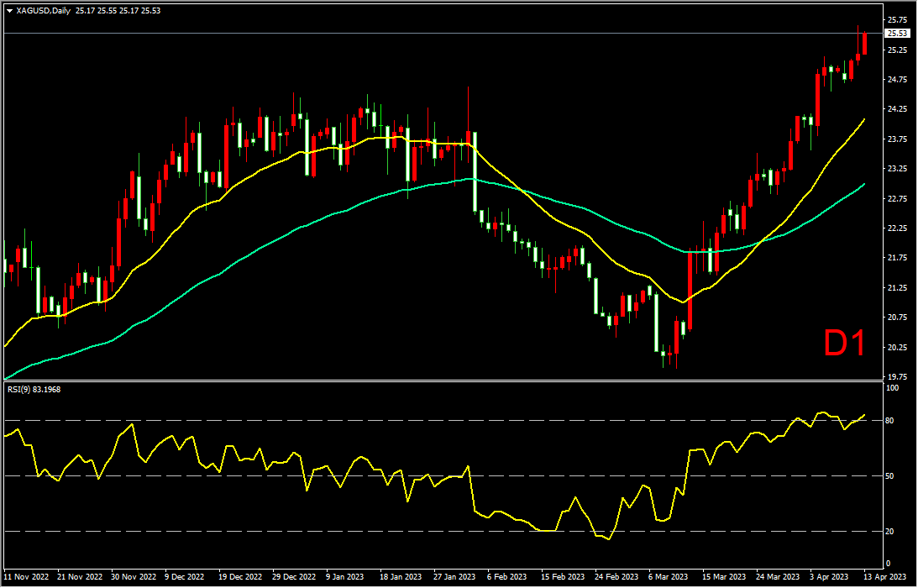Click the 9 Jan 2023 date label

345,576
